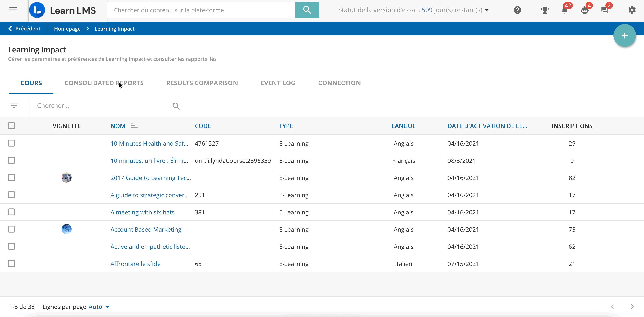This screenshot has height=317, width=644.
Task: Open the bot assistant icon
Action: (x=584, y=10)
